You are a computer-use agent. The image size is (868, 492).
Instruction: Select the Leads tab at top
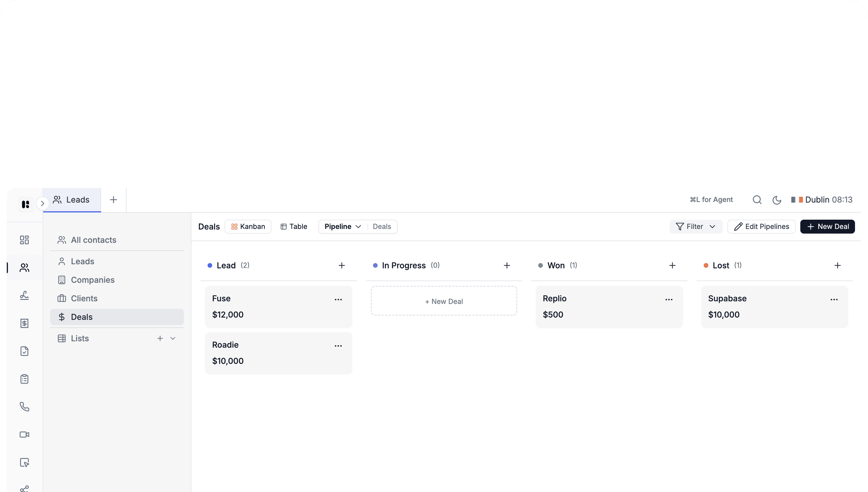[x=72, y=200]
